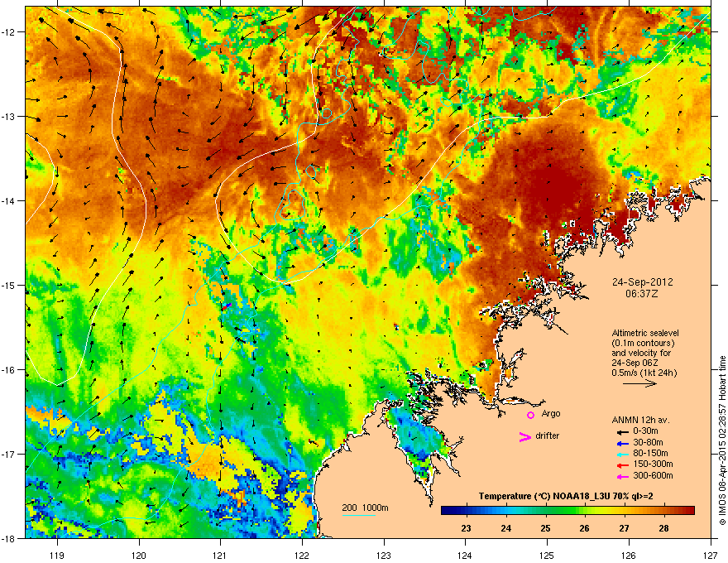Viewport: 728px width, 563px height.
Task: Click the 0.5m/s velocity scale arrow
Action: (x=639, y=383)
